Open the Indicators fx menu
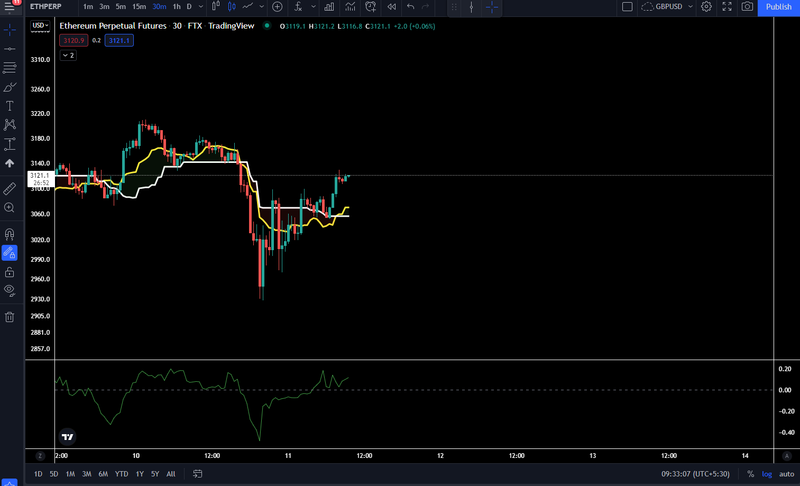 pyautogui.click(x=298, y=7)
